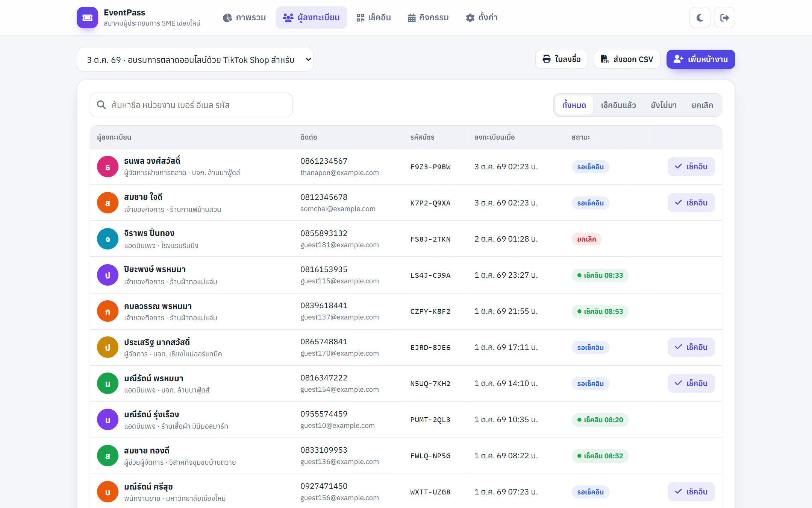Click avatar of ปิยะพงษ์ พรหมมา
Viewport: 812px width, 508px height.
click(108, 275)
